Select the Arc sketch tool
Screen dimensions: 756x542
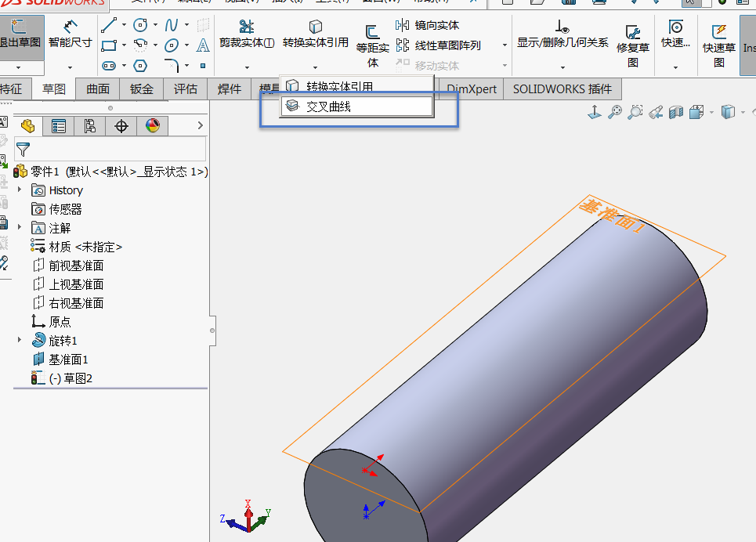click(x=139, y=45)
